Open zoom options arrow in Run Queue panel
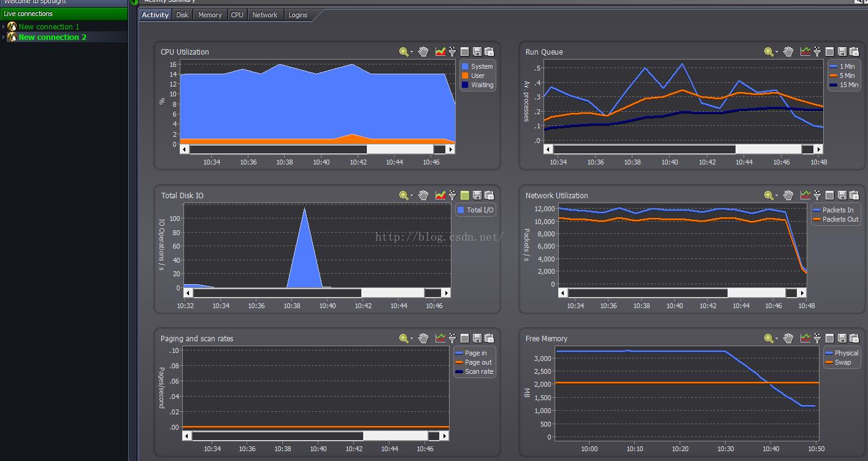The image size is (868, 461). (777, 53)
